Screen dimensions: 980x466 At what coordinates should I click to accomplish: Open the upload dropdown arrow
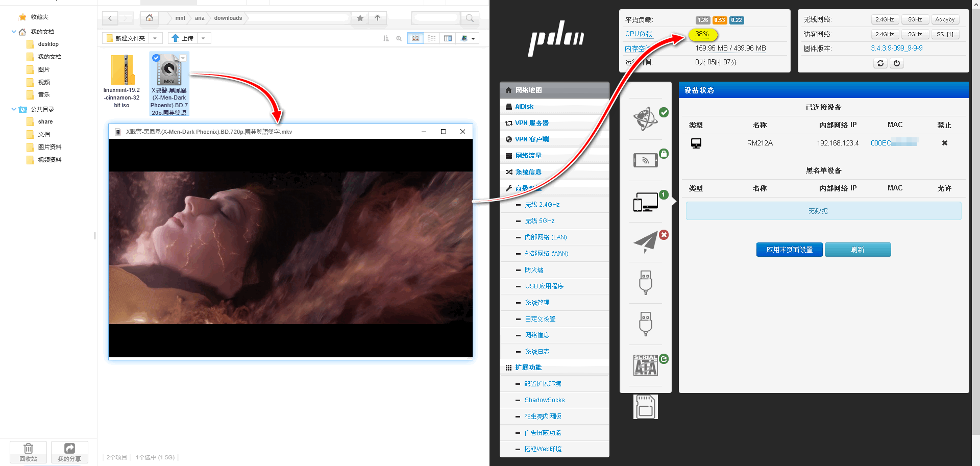204,38
